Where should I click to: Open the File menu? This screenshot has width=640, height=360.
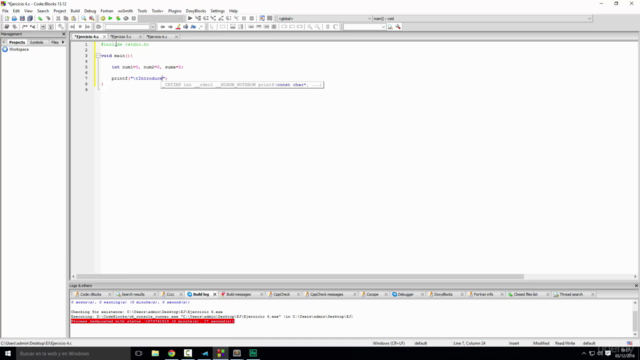click(5, 11)
